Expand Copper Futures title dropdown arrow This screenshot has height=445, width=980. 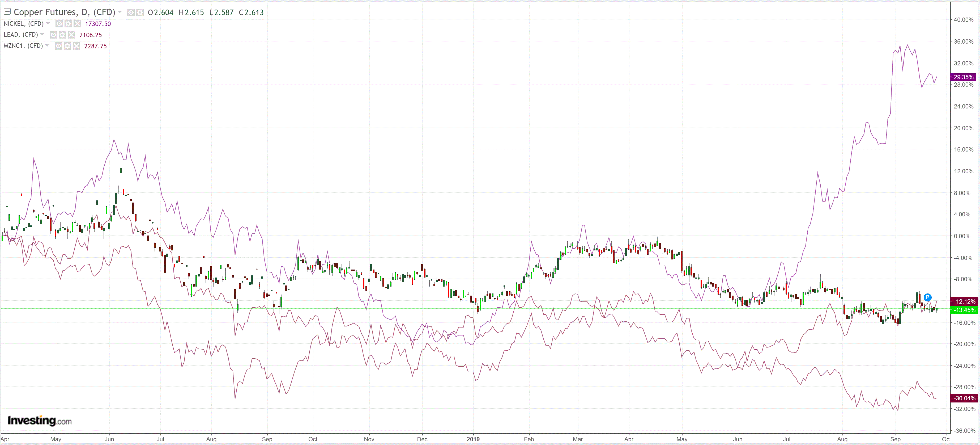click(x=120, y=12)
